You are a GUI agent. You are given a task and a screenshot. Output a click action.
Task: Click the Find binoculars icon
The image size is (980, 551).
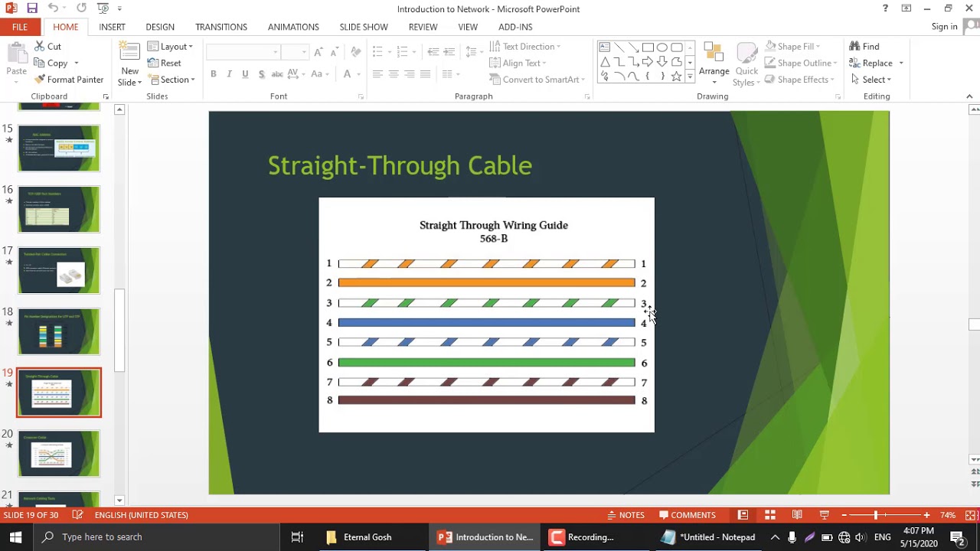[x=854, y=47]
